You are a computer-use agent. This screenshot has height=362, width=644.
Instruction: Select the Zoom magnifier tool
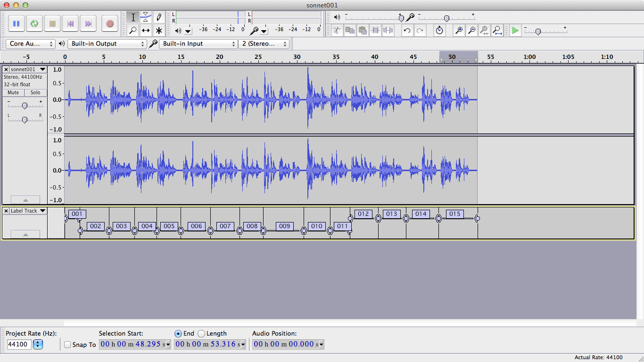click(133, 31)
